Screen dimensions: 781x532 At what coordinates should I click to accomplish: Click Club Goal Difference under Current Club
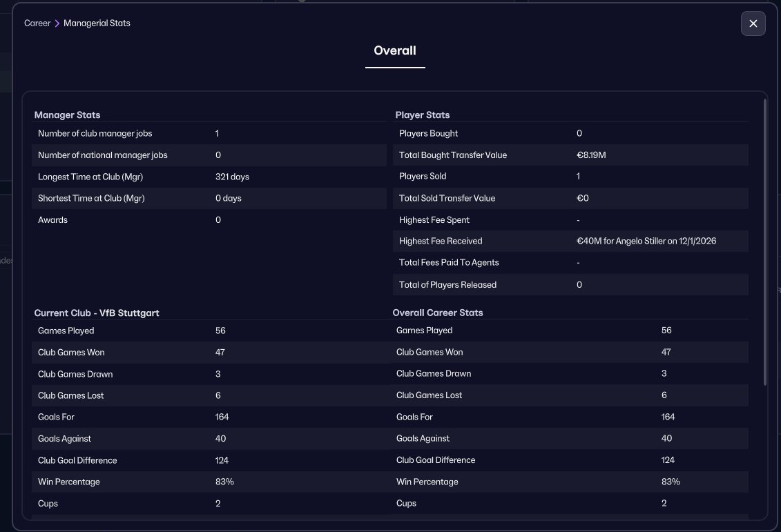77,460
